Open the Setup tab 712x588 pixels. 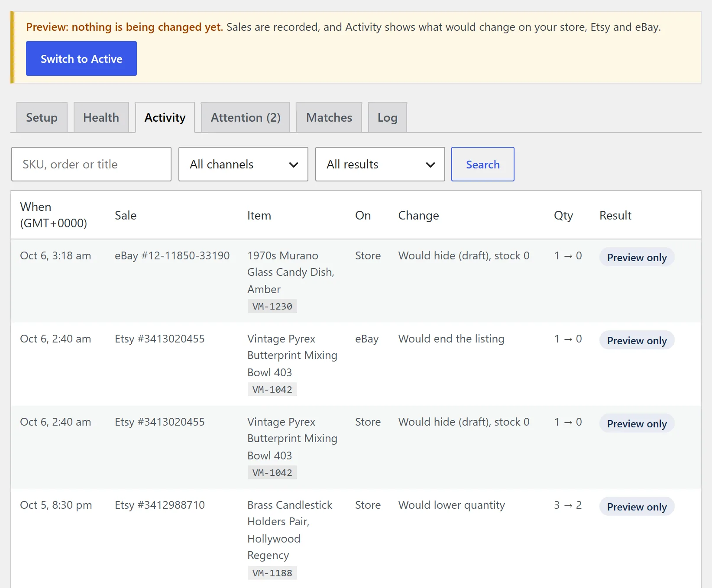tap(42, 117)
